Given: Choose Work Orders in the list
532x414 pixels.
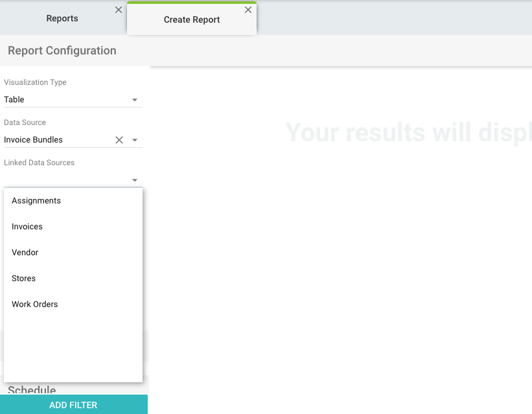Looking at the screenshot, I should click(x=35, y=305).
